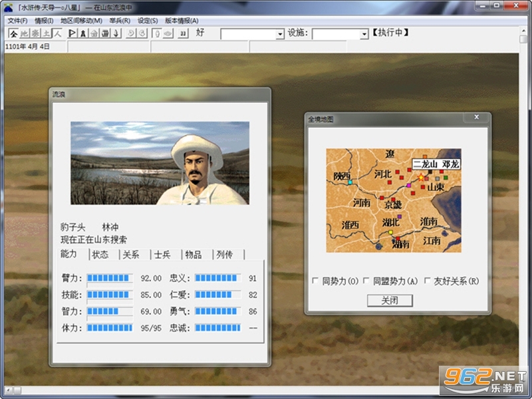Click the yellow marker near 湖北

coord(390,232)
